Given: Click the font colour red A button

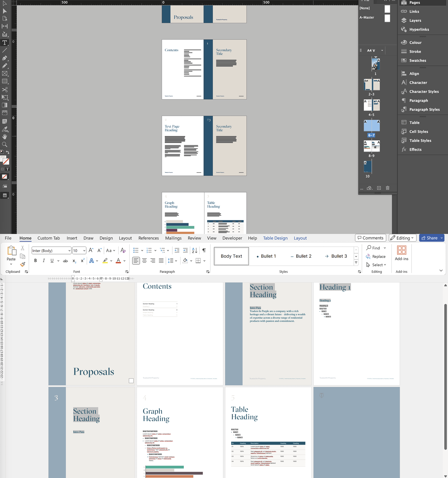Looking at the screenshot, I should (118, 261).
